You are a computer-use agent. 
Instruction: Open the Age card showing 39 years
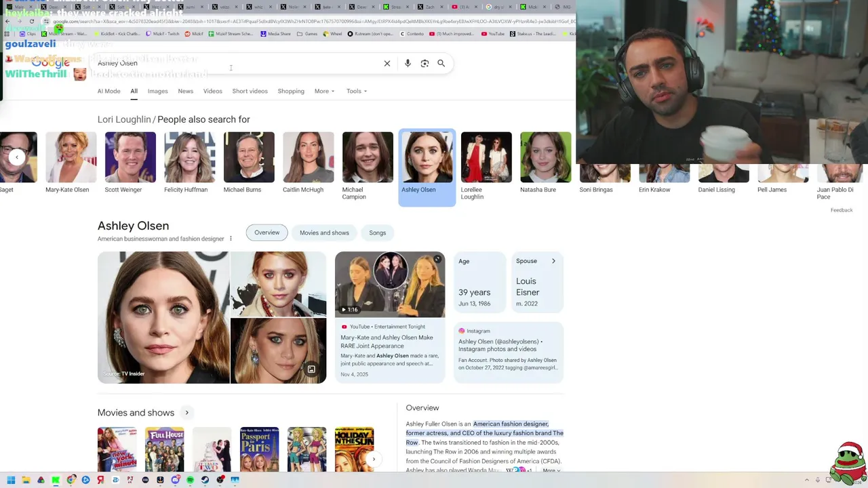(x=479, y=283)
